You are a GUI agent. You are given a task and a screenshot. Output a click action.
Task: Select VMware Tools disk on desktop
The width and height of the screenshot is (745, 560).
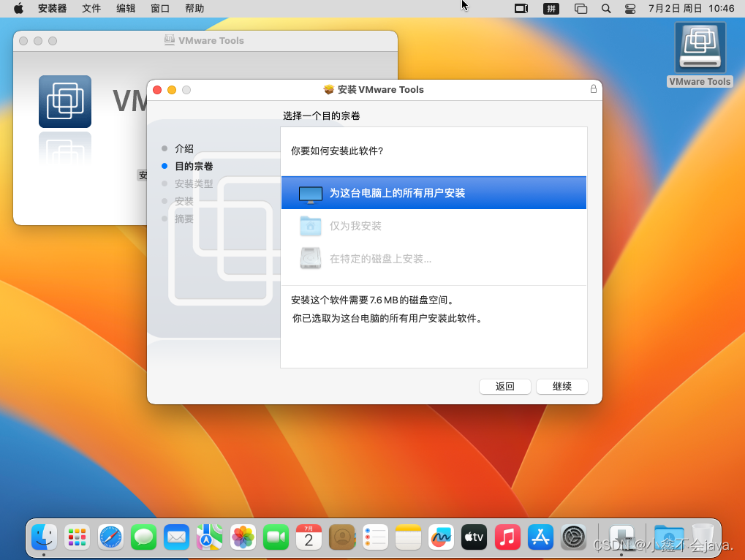[x=700, y=54]
